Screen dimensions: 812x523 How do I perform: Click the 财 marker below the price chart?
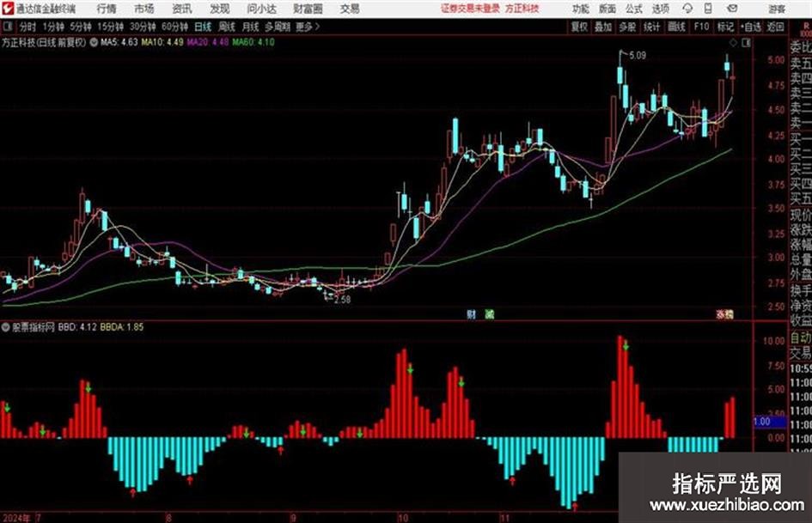471,313
